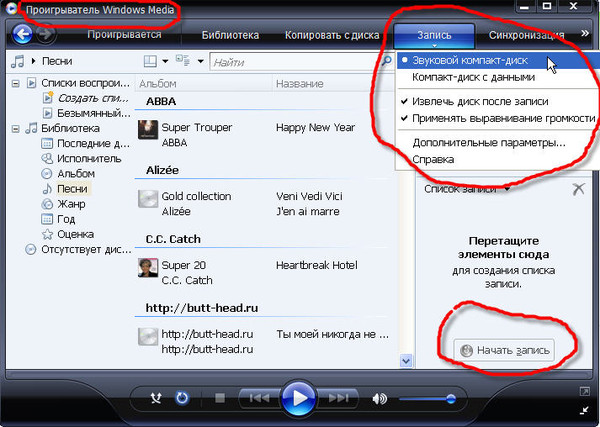This screenshot has width=600, height=427.
Task: Click the Super 20 album cover
Action: 148,267
